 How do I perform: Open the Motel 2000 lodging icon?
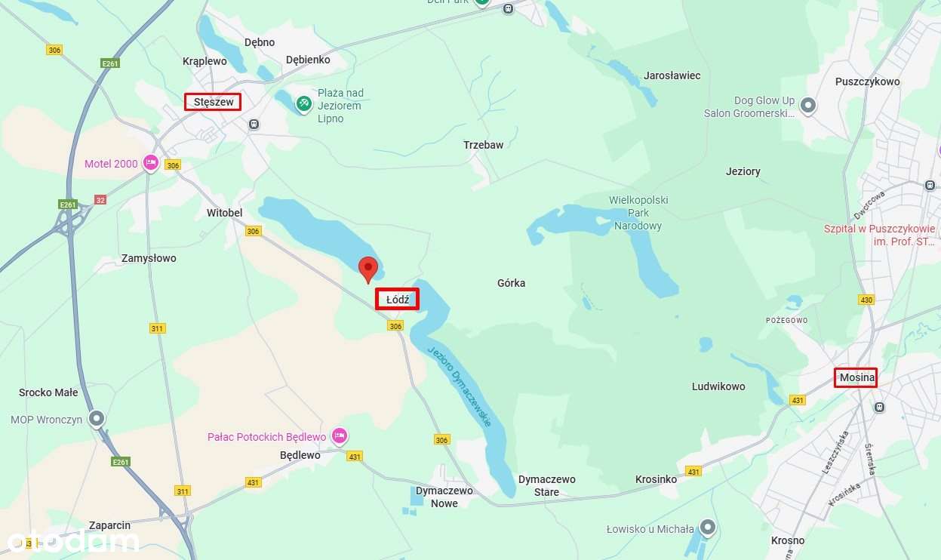point(151,163)
